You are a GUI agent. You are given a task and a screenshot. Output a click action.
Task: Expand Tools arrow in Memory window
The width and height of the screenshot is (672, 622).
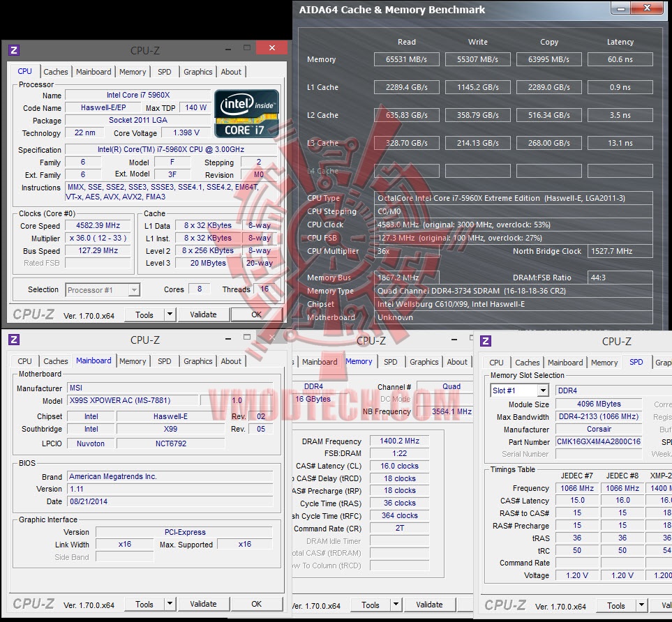pyautogui.click(x=396, y=605)
